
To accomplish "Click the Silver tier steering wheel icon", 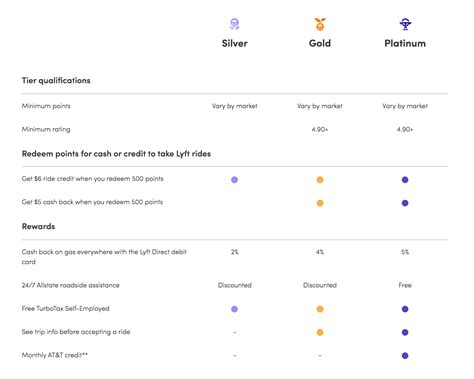I will 235,24.
